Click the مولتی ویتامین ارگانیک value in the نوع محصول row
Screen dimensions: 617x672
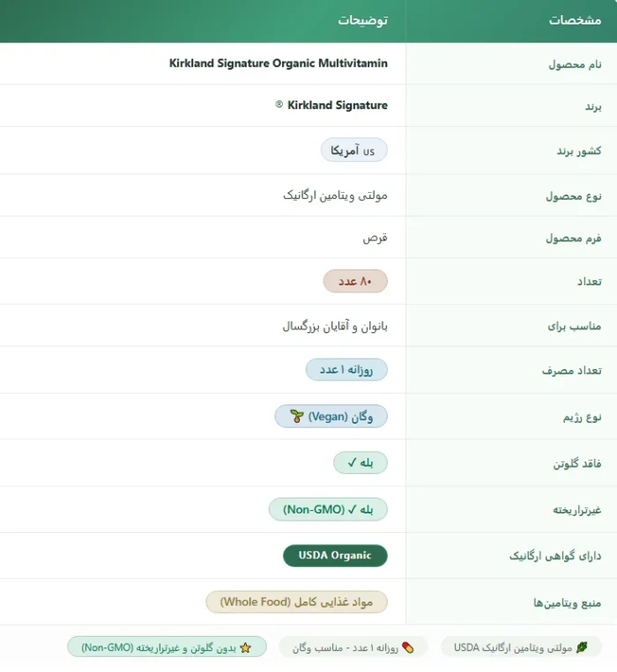[x=335, y=196]
